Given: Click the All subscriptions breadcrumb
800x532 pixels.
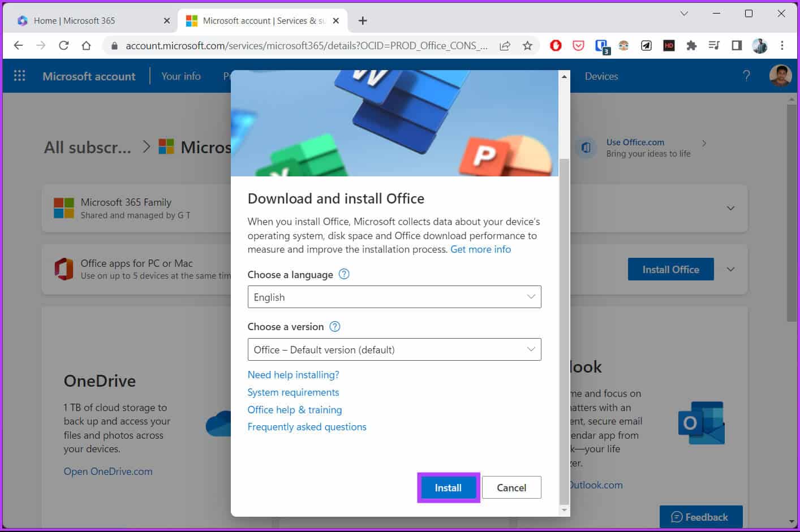Looking at the screenshot, I should tap(88, 148).
